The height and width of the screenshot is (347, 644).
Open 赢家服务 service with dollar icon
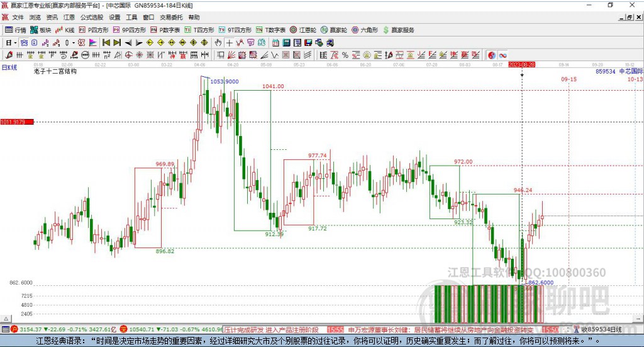[x=399, y=30]
